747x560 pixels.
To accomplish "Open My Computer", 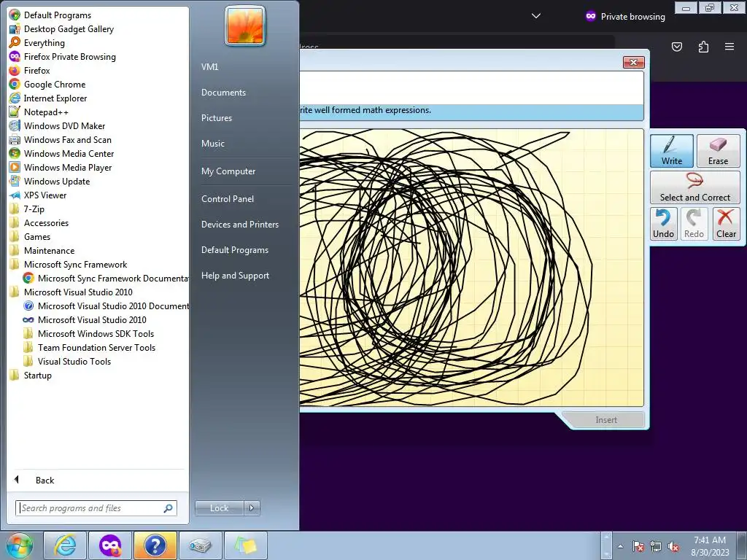I will pyautogui.click(x=228, y=171).
